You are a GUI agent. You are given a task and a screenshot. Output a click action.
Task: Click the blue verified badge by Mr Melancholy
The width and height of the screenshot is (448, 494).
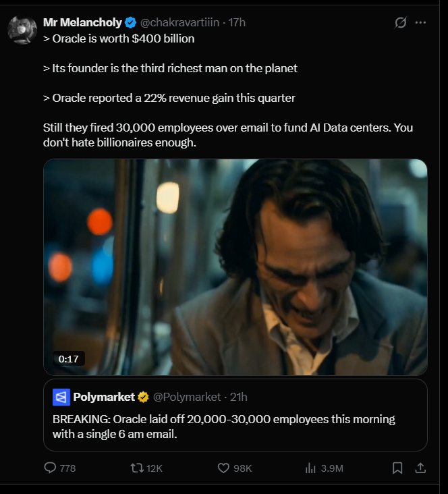(131, 22)
